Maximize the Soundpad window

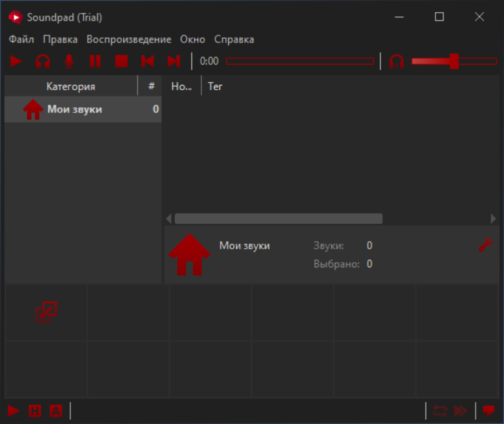tap(439, 17)
